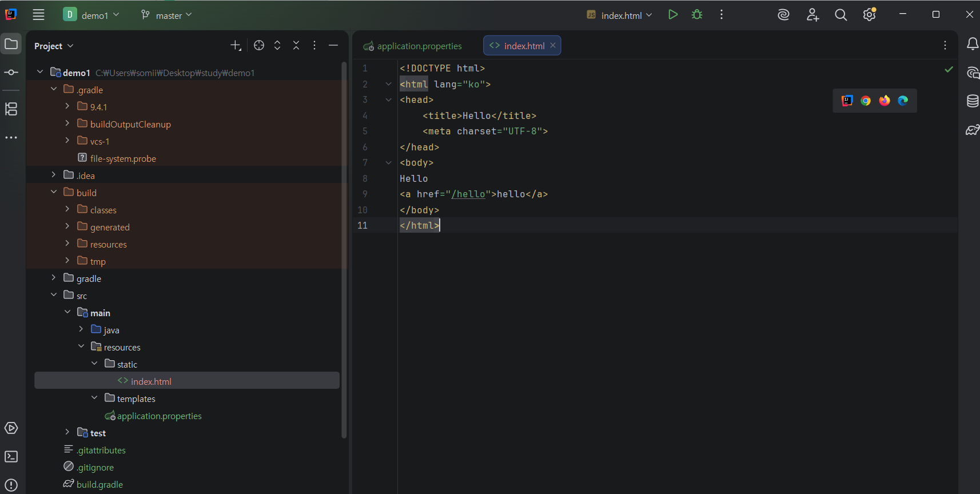The image size is (980, 494).
Task: Open the Project view dropdown
Action: (x=54, y=46)
